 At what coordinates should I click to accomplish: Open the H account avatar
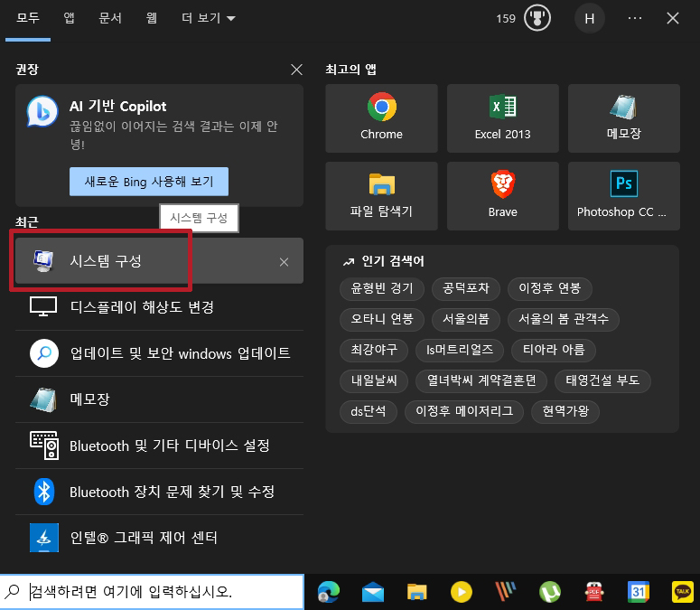[x=589, y=18]
